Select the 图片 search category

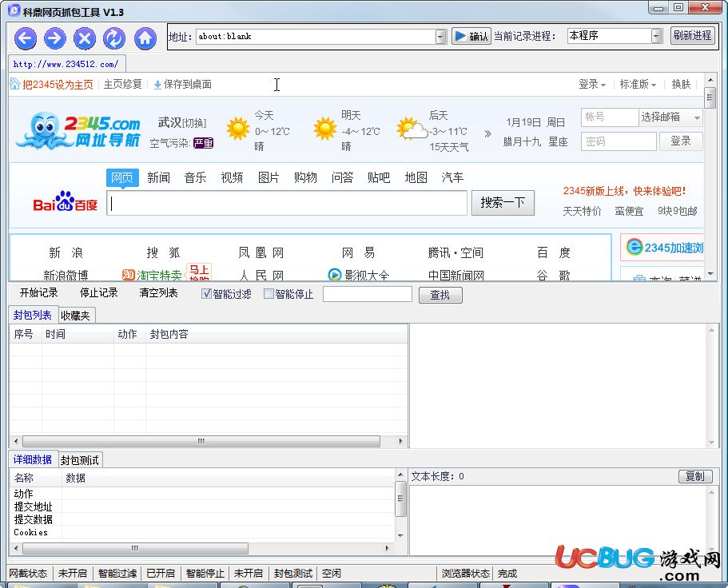click(269, 177)
